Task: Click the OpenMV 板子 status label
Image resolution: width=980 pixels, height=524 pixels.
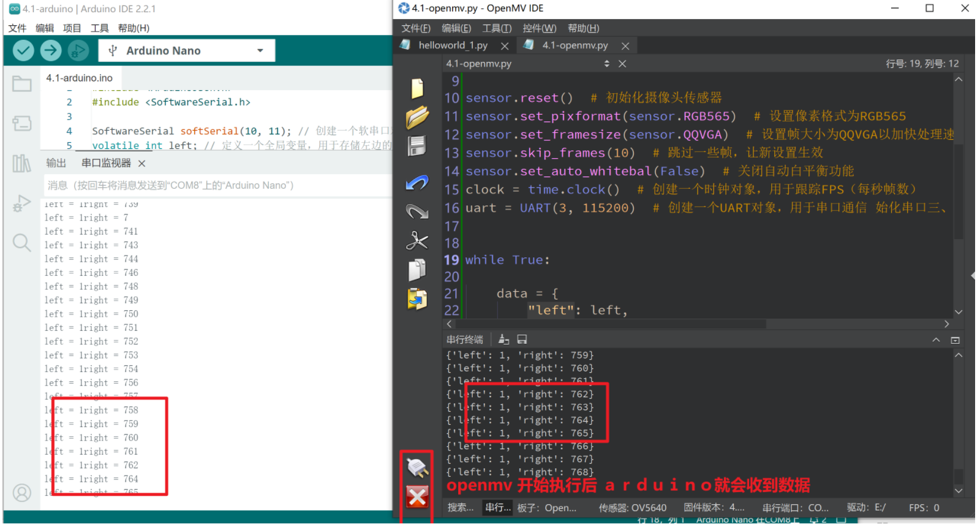Action: [547, 507]
